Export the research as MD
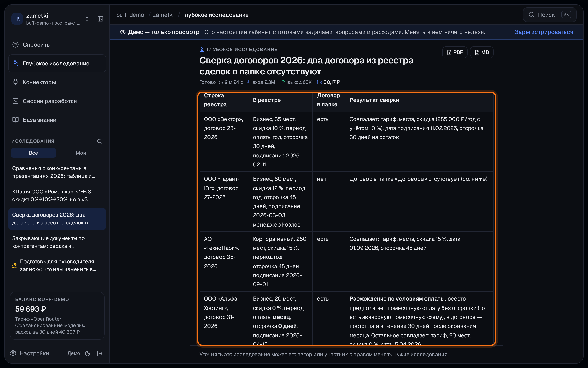Viewport: 588px width, 368px height. [x=482, y=52]
